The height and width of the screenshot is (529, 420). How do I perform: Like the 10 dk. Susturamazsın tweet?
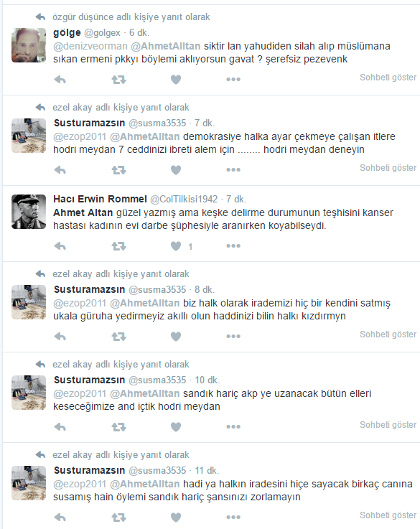pos(176,427)
